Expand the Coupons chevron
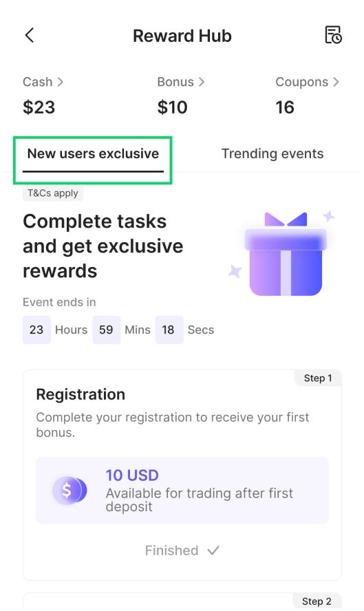Screen dimensions: 364x611 click(x=336, y=82)
